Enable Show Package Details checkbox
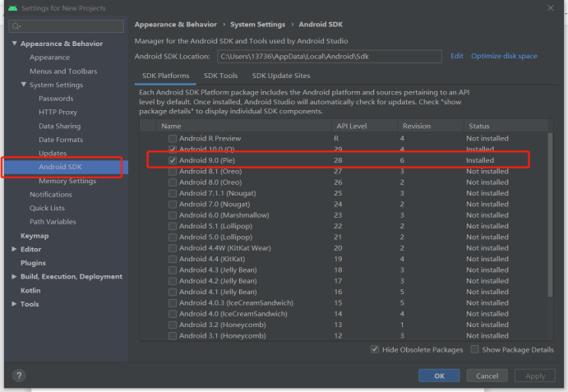Viewport: 568px width, 392px height. pos(474,349)
